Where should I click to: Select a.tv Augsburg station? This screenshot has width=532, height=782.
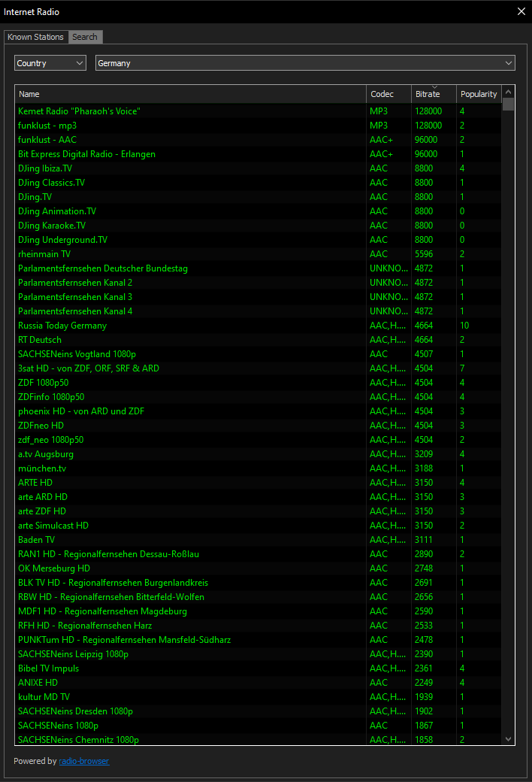click(x=258, y=454)
